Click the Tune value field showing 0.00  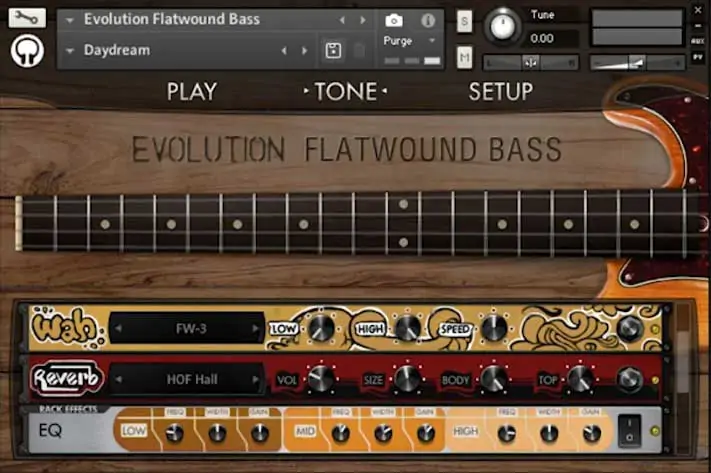[x=554, y=38]
